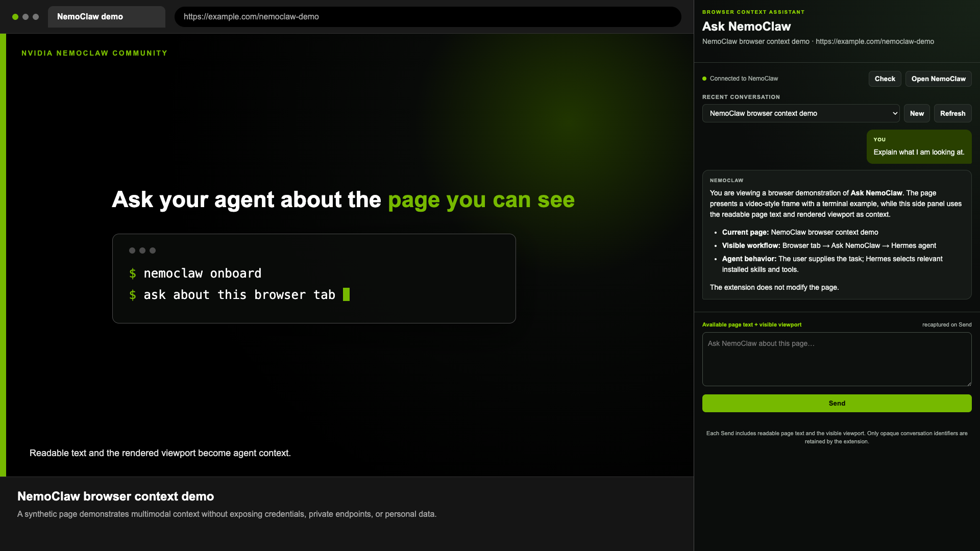Viewport: 980px width, 551px height.
Task: Send the message to NemoClaw
Action: coord(837,403)
